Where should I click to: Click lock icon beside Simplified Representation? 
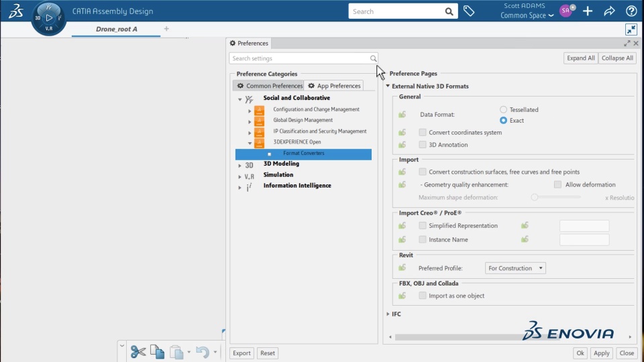[402, 225]
